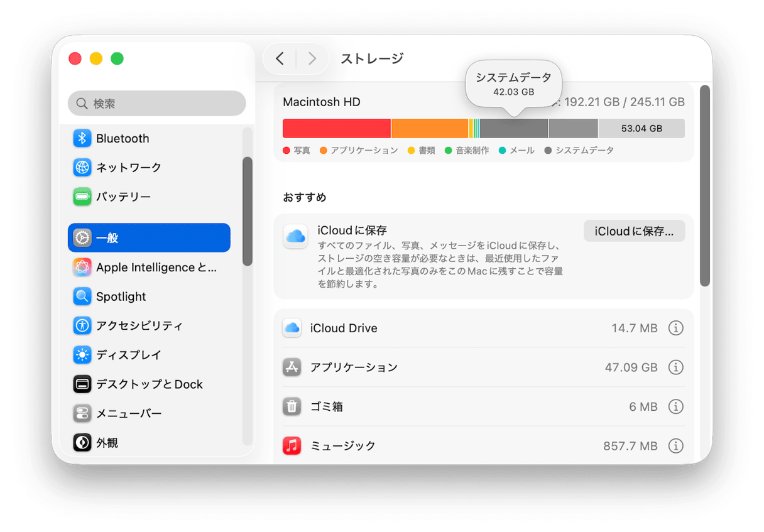
Task: Select 外観 in the sidebar
Action: pyautogui.click(x=149, y=443)
